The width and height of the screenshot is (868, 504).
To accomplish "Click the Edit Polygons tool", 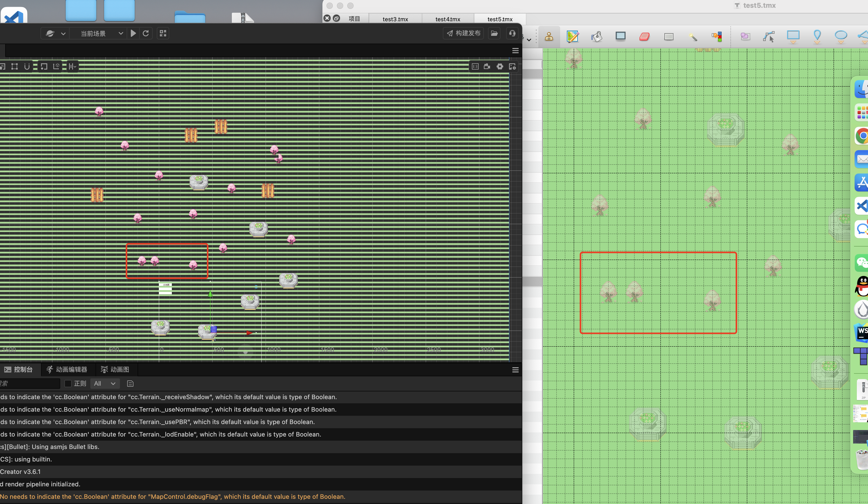I will pos(769,36).
